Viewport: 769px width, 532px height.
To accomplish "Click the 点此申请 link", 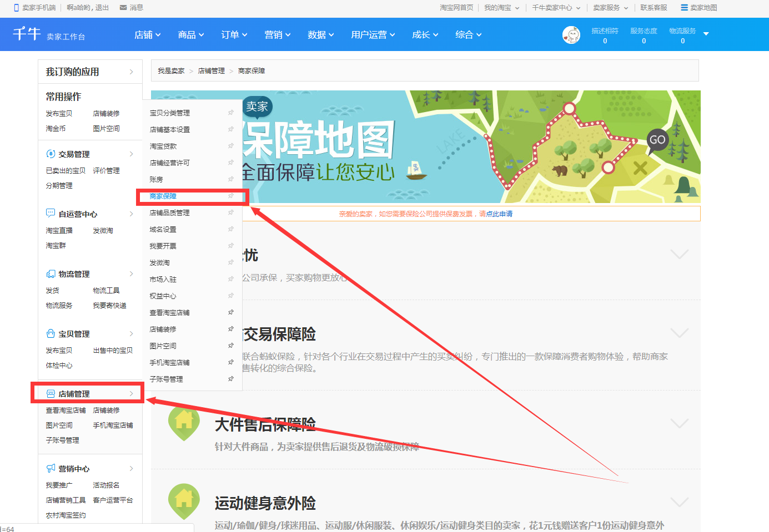I will tap(499, 214).
